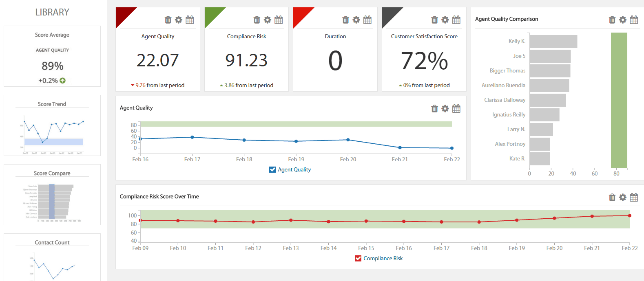Click the Agent Quality legend label
This screenshot has height=281, width=644.
294,170
